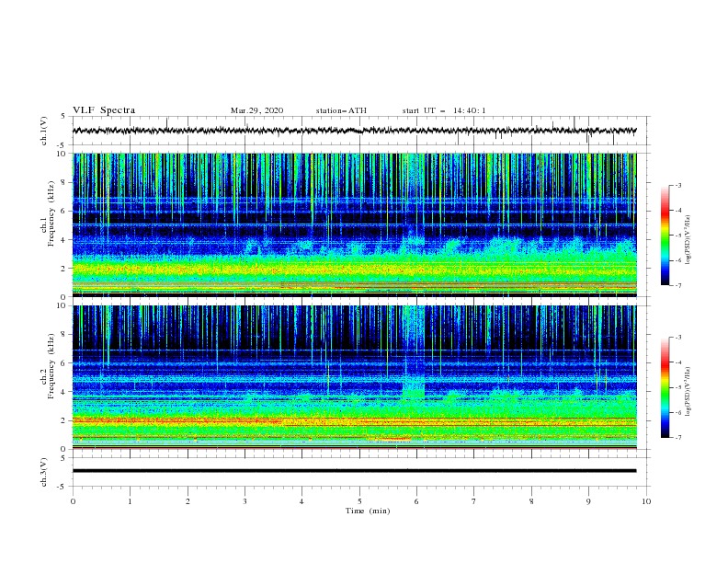Click the "VLF Spectra" plot title
This screenshot has height=563, width=728.
coord(104,110)
